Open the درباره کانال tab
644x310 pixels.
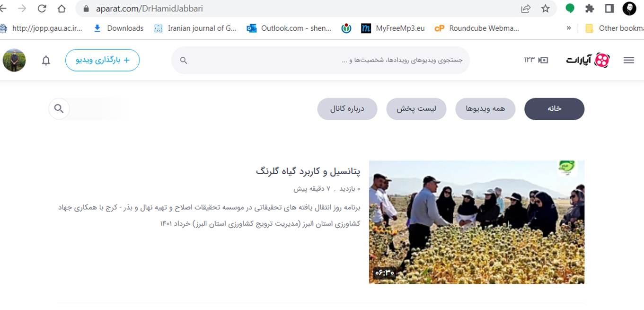347,109
